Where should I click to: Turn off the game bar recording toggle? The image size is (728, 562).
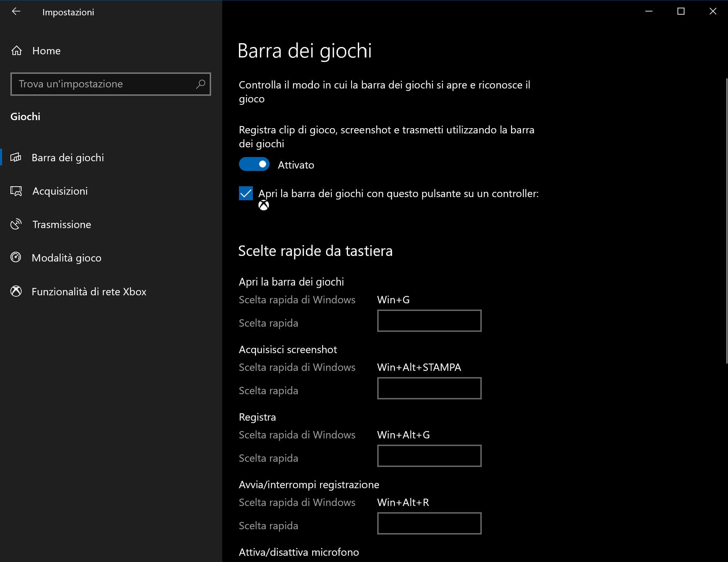click(x=254, y=164)
